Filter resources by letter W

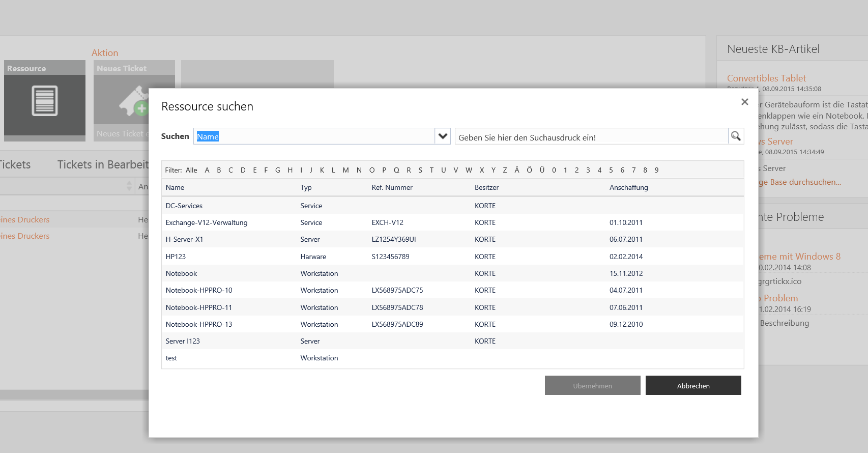click(x=469, y=170)
